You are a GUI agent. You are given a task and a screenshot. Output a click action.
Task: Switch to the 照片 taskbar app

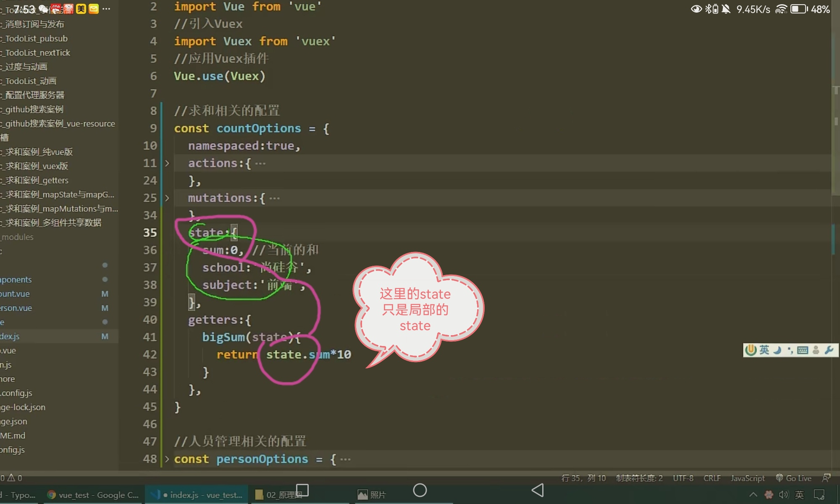(x=372, y=495)
